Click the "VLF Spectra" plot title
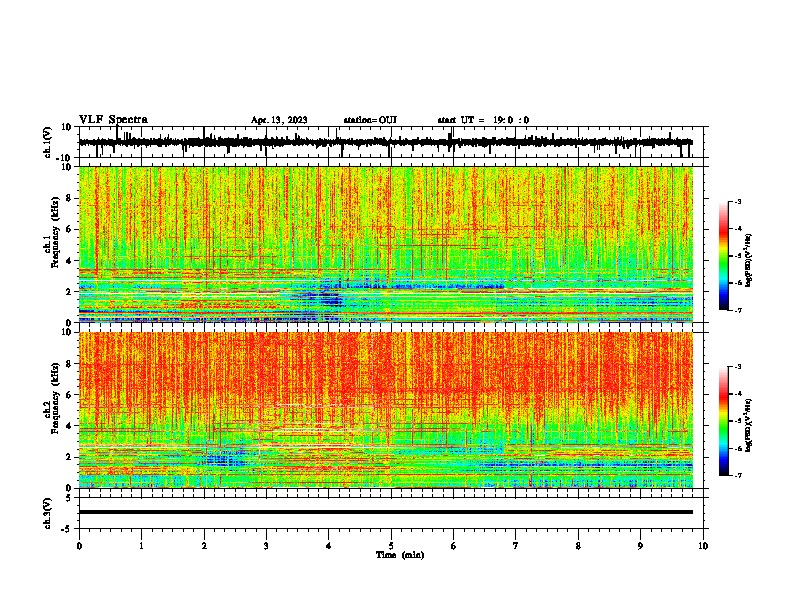This screenshot has height=612, width=792. tap(113, 119)
